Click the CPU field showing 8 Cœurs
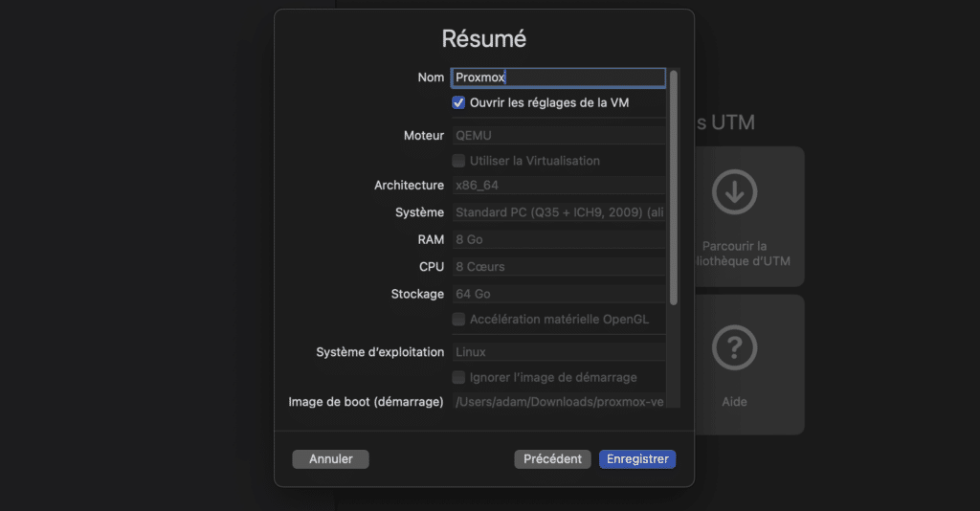 558,267
